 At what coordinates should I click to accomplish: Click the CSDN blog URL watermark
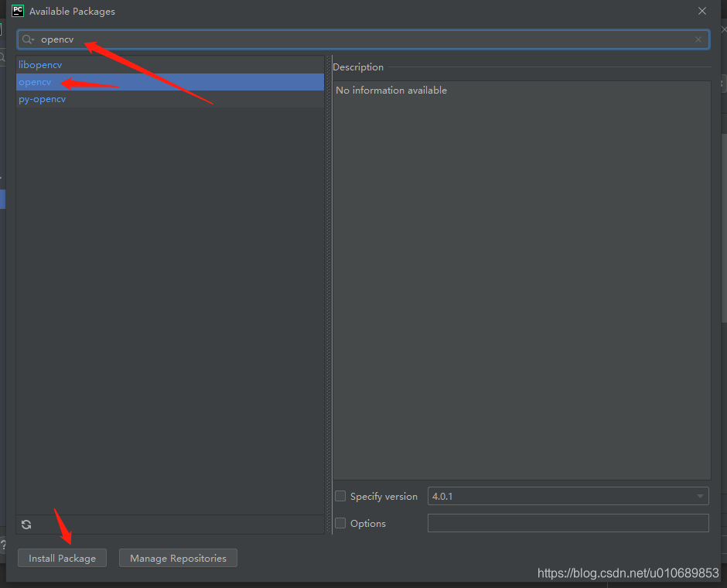(628, 573)
